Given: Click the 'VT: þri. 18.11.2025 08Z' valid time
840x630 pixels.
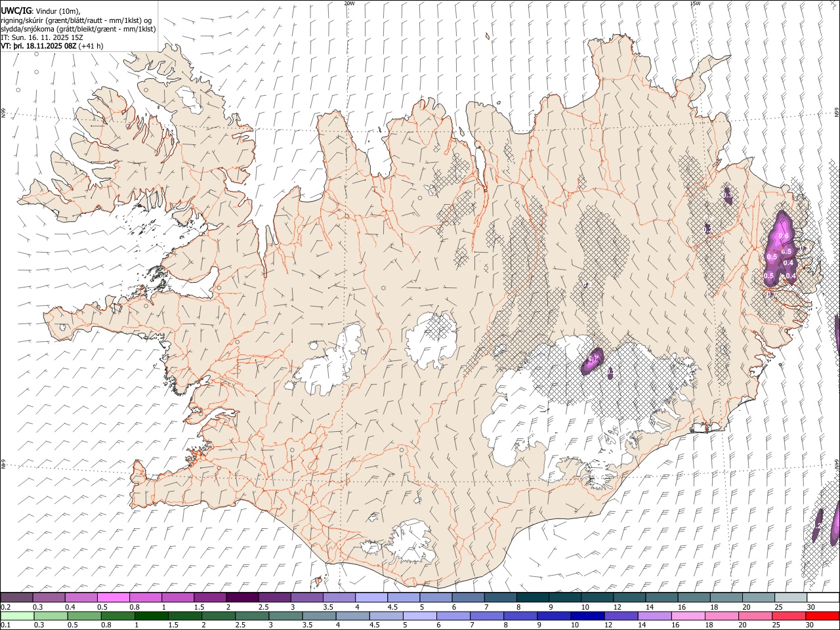Looking at the screenshot, I should click(39, 47).
